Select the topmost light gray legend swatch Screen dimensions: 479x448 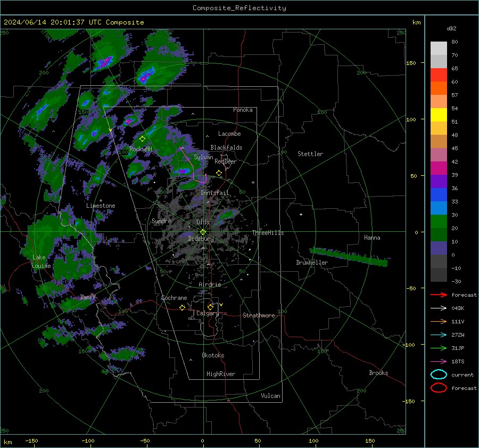tap(439, 48)
